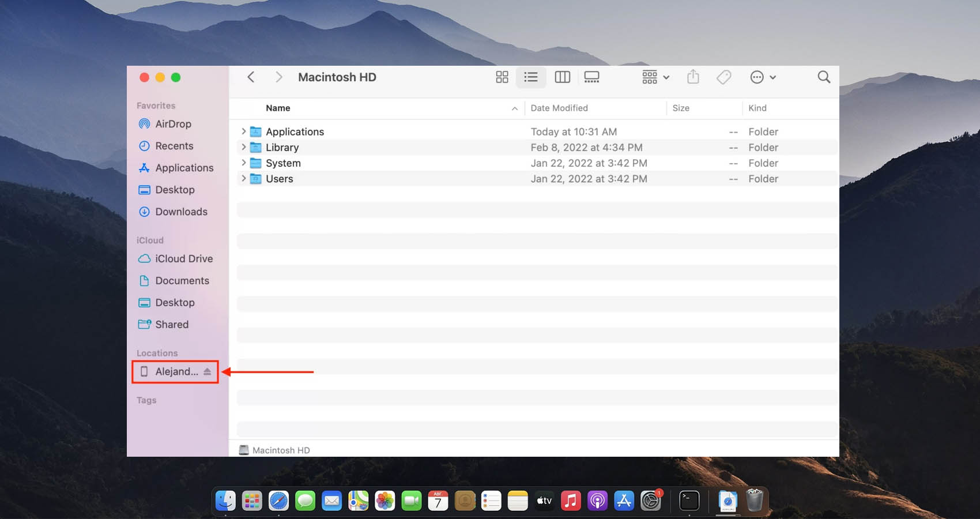Switch to gallery view
980x519 pixels.
pyautogui.click(x=591, y=77)
